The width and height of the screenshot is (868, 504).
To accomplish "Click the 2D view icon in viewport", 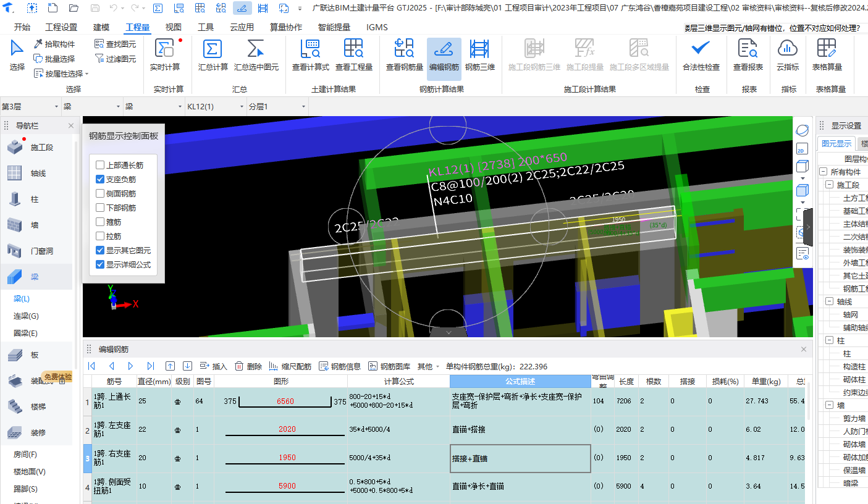I will click(802, 149).
